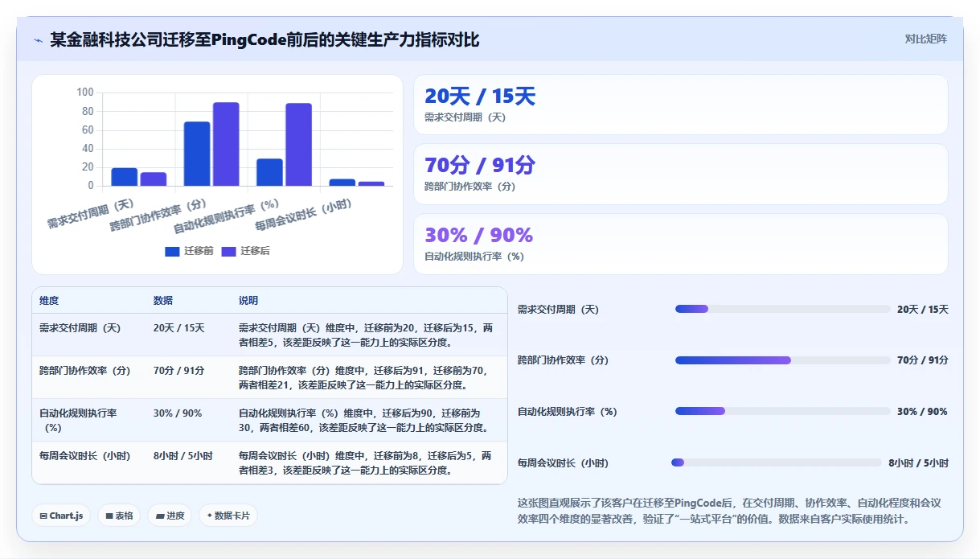980x559 pixels.
Task: Click the tall 迁移后 bar for 跨部门协作效率
Action: tap(226, 144)
